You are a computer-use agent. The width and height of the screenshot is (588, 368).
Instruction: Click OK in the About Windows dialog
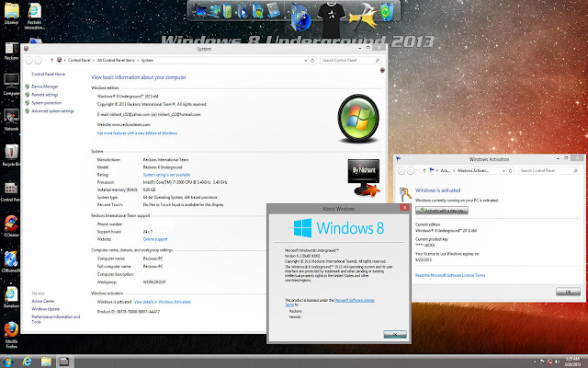click(395, 334)
